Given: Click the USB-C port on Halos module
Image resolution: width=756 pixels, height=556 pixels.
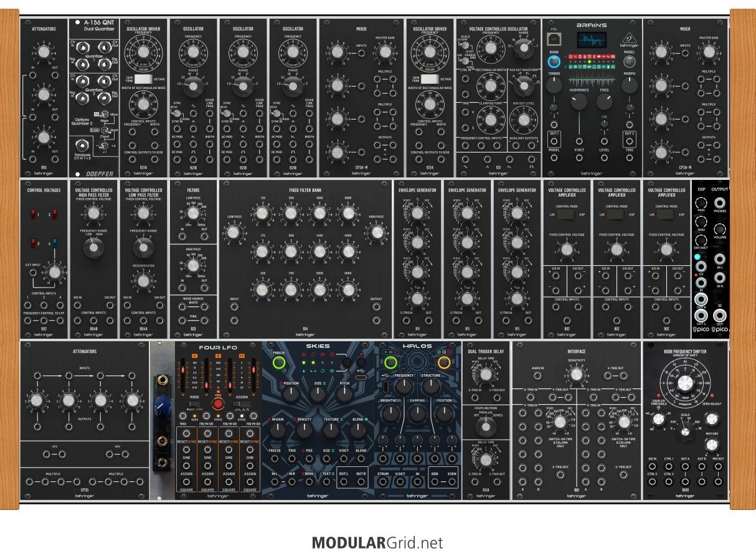Looking at the screenshot, I should [x=385, y=387].
